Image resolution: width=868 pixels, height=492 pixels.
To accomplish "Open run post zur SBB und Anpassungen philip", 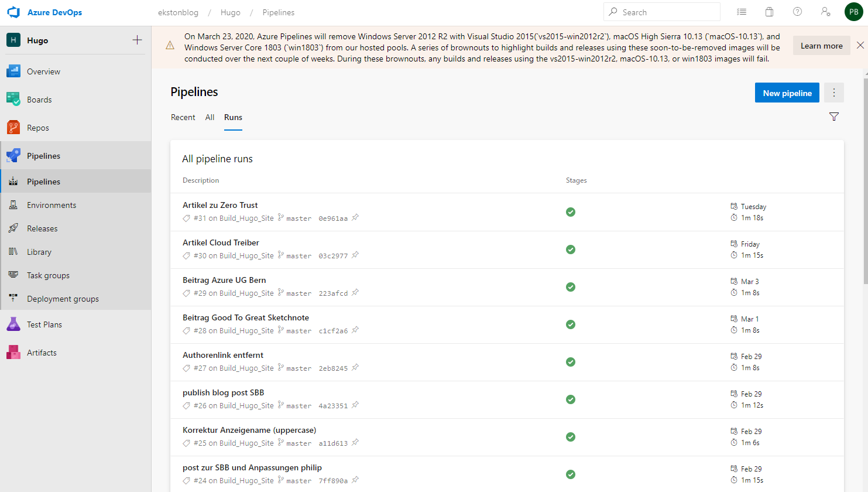I will point(252,467).
